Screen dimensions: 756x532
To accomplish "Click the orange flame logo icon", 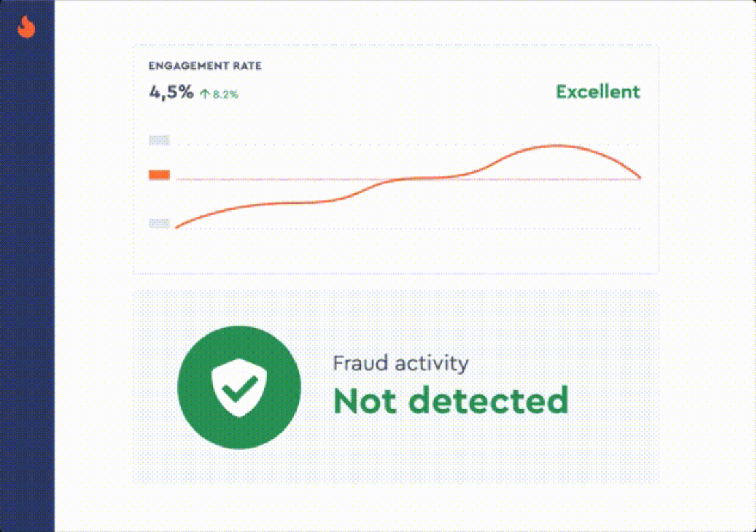I will click(27, 27).
